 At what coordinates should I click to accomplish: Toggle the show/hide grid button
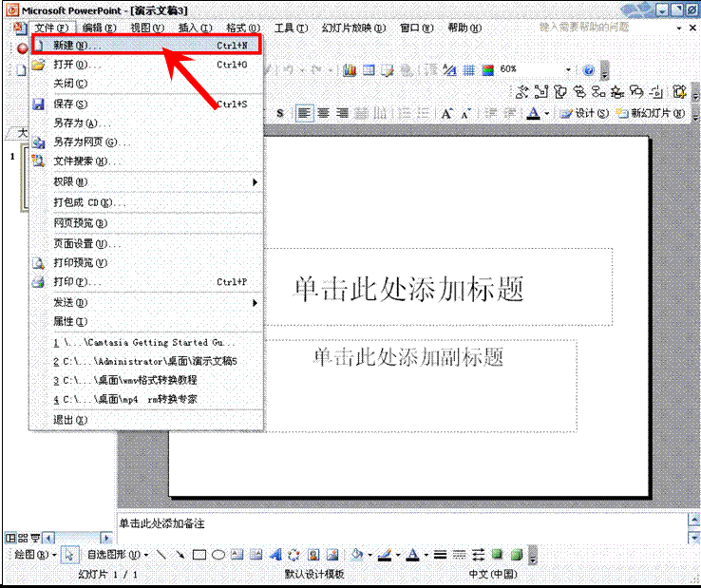(x=468, y=70)
